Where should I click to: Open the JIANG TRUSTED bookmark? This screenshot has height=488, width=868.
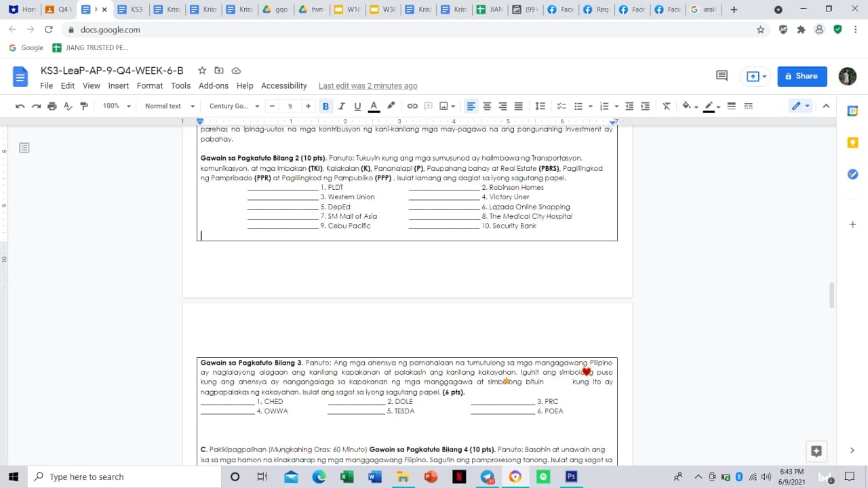[90, 48]
